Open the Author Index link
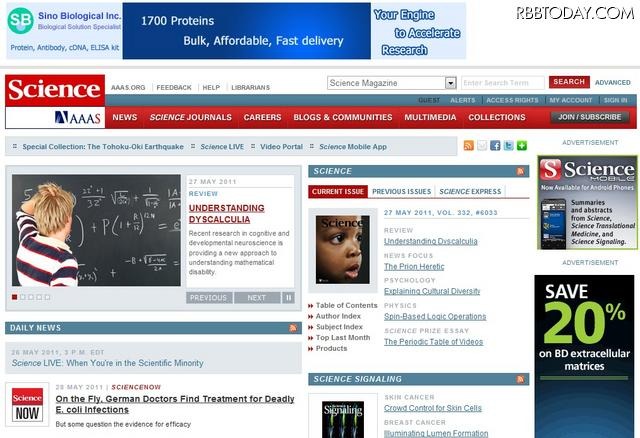This screenshot has width=640, height=438. click(x=338, y=316)
